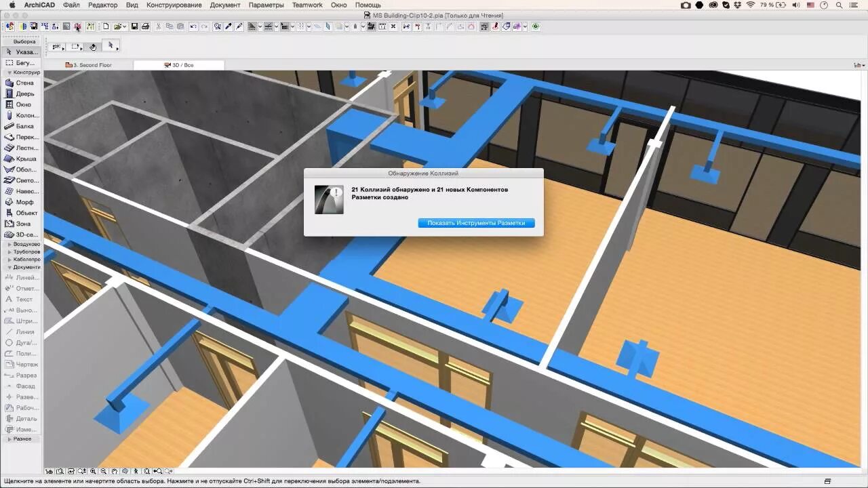
Task: Click the Save floppy disk icon
Action: (x=134, y=26)
